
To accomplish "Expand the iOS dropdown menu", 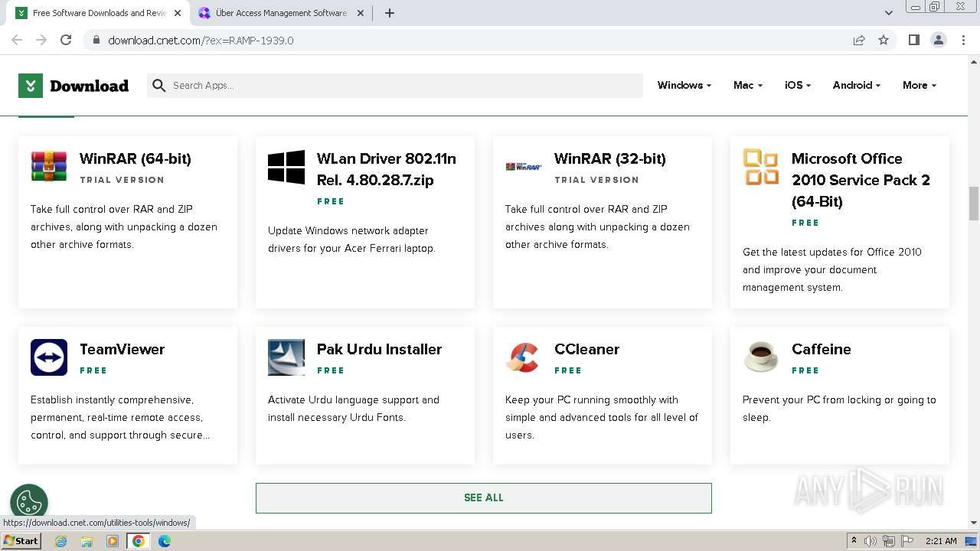I will point(798,85).
